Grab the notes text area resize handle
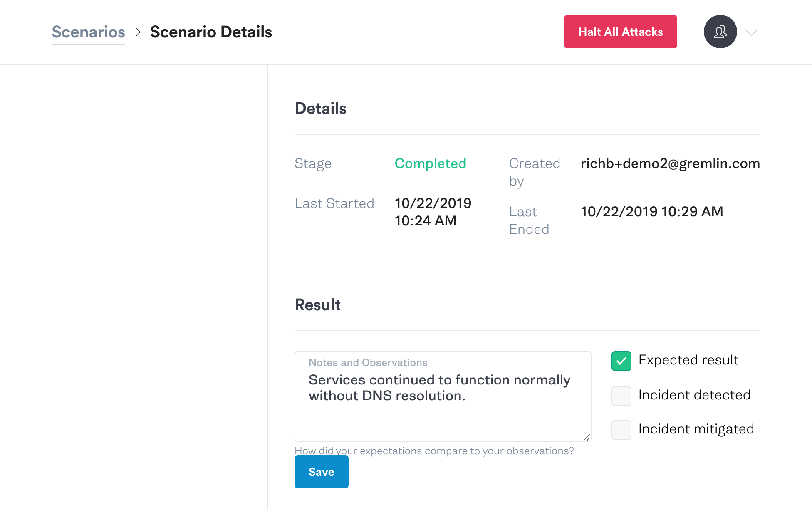Viewport: 812px width, 510px height. [587, 437]
